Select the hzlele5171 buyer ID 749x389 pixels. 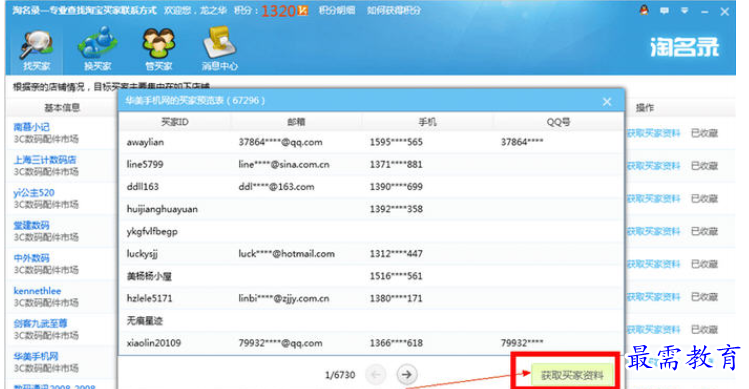(x=149, y=299)
